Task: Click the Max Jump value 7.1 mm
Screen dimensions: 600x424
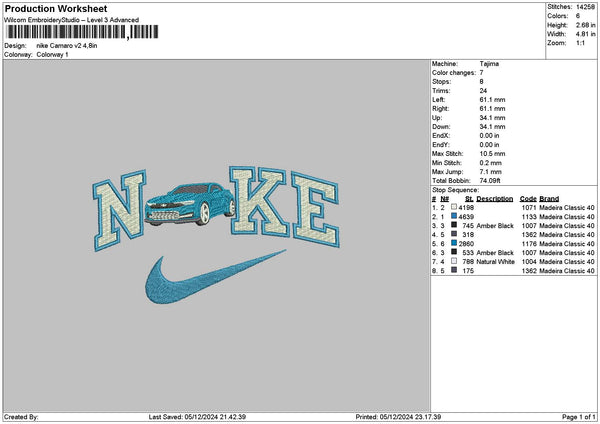Action: 491,172
